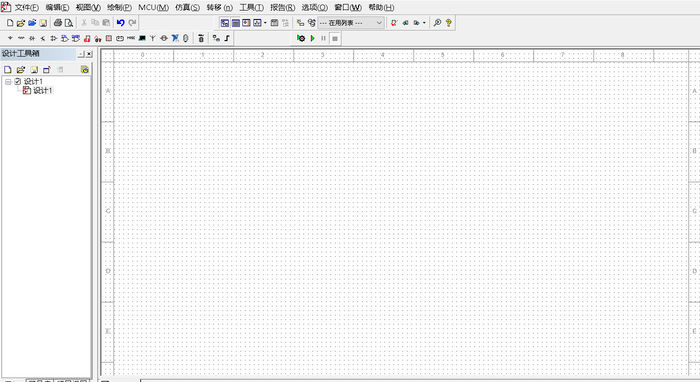
Task: Click the Stop simulation button
Action: click(x=335, y=38)
